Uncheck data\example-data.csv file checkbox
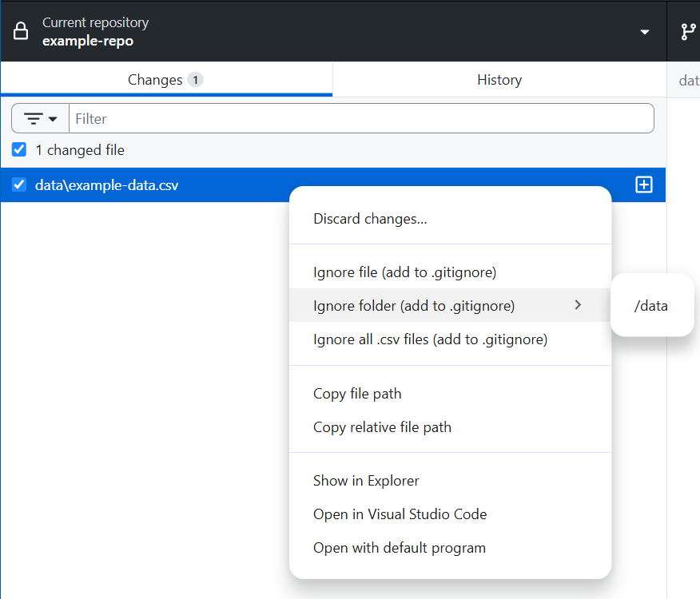Viewport: 700px width, 599px height. pyautogui.click(x=19, y=184)
